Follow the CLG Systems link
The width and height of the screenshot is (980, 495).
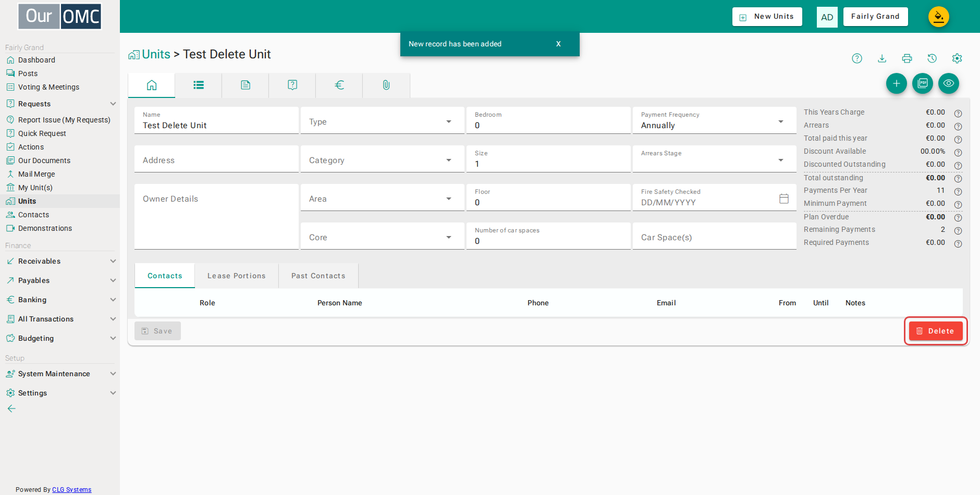point(72,489)
